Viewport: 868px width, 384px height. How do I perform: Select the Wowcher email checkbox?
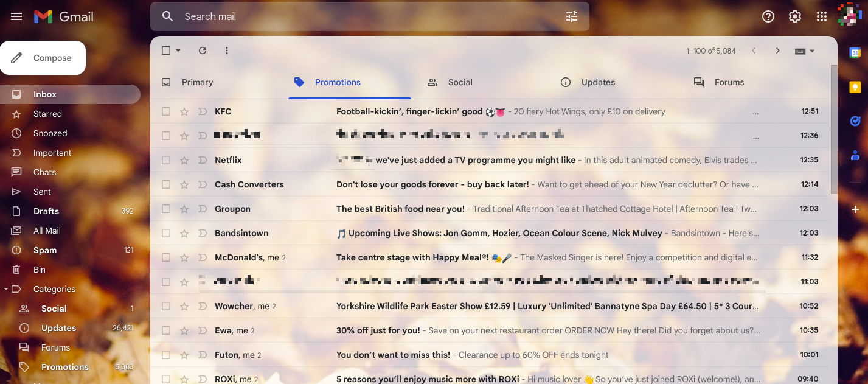point(166,306)
